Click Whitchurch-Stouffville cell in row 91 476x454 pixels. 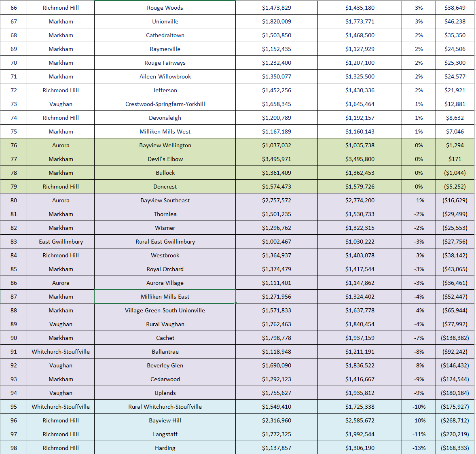click(61, 352)
